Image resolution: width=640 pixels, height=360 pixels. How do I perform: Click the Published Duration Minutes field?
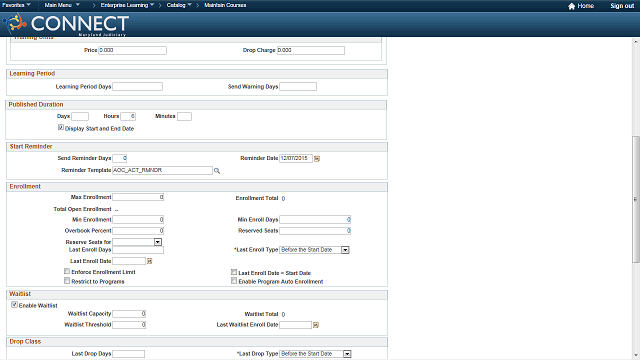point(184,116)
